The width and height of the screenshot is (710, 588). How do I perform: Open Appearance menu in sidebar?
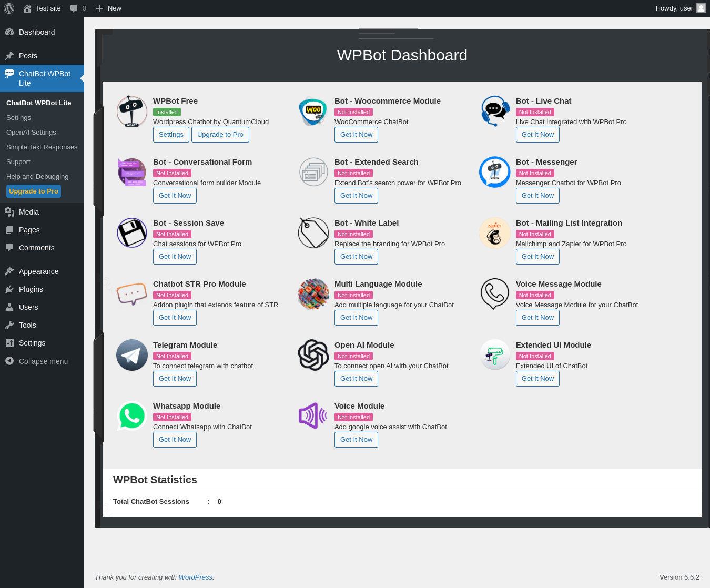pos(42,271)
